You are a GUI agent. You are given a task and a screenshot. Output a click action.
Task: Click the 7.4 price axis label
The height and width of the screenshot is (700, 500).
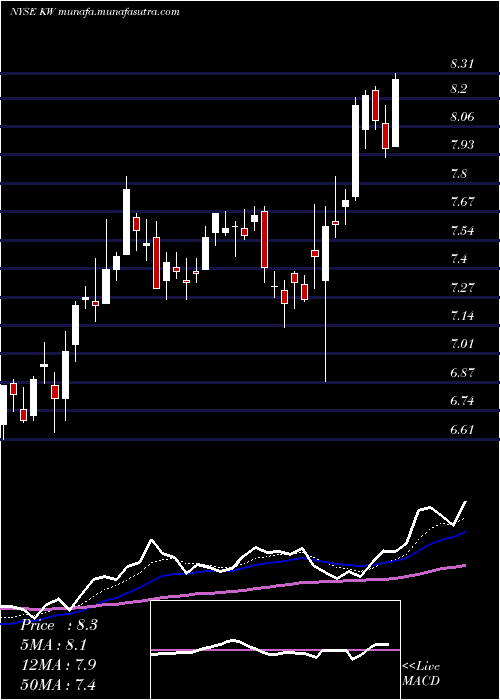click(458, 258)
